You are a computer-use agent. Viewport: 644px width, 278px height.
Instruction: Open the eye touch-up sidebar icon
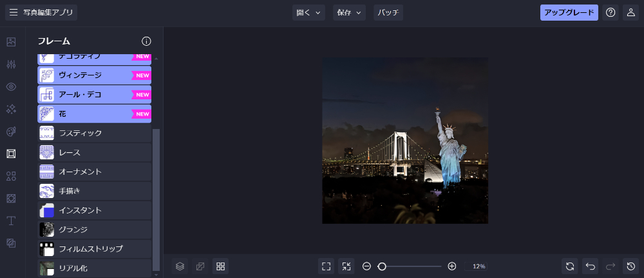pos(11,86)
